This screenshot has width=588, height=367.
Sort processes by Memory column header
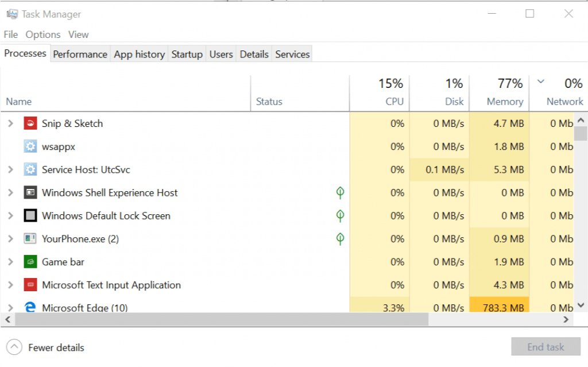click(x=499, y=93)
